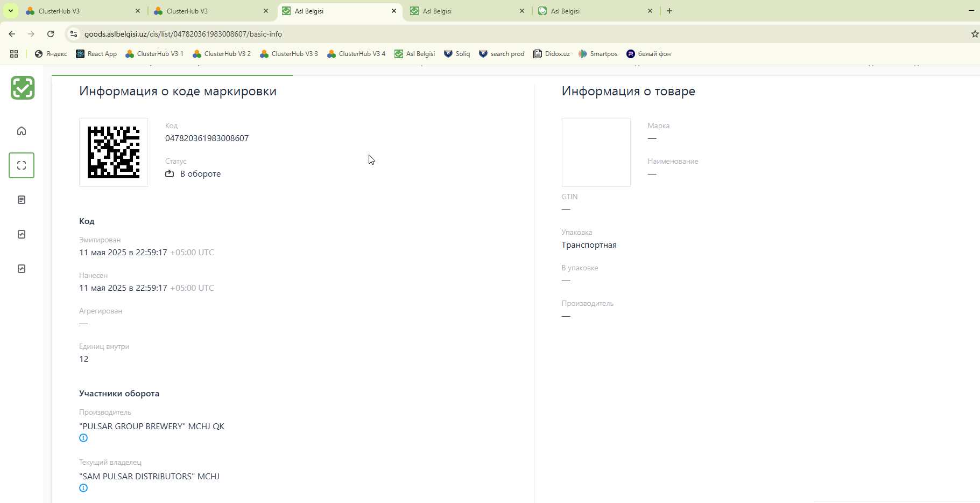Screen dimensions: 980x503
Task: Close the active Asl Belgisi tab
Action: [394, 11]
